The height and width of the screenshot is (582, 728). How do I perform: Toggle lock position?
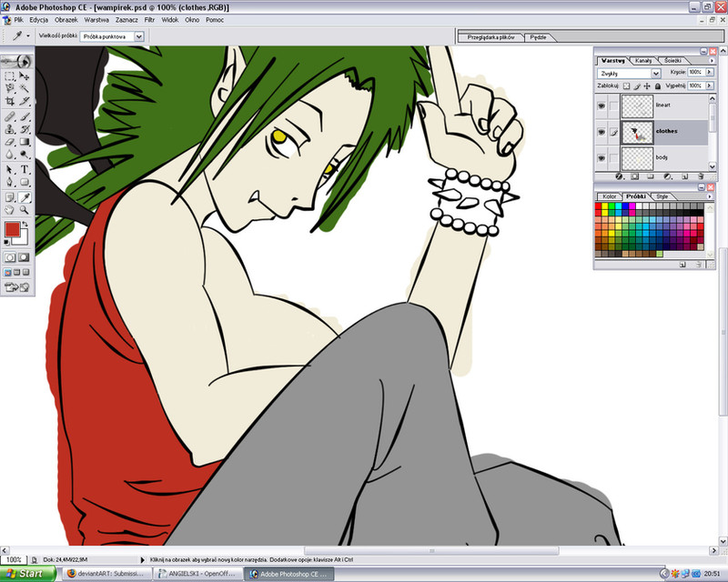tap(647, 85)
